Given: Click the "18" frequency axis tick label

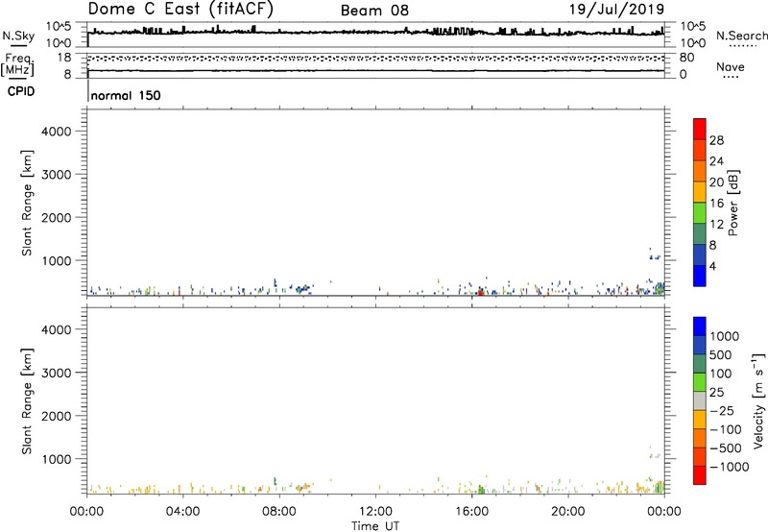Looking at the screenshot, I should click(x=64, y=58).
